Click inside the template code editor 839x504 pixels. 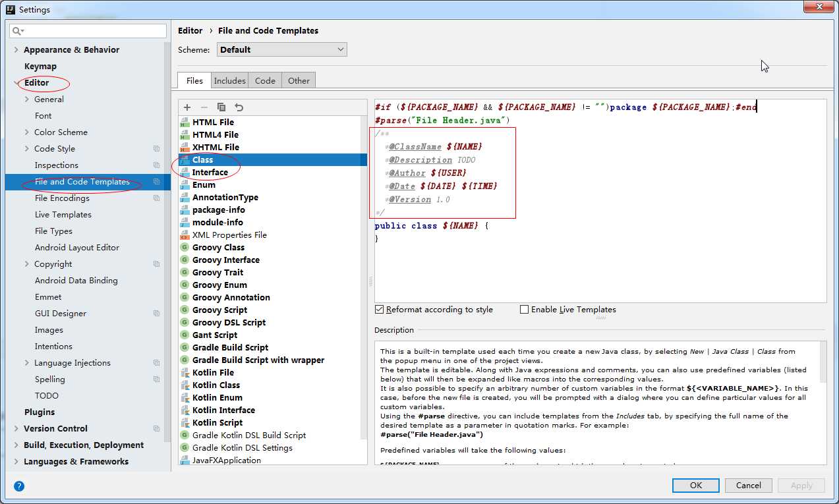click(600, 201)
